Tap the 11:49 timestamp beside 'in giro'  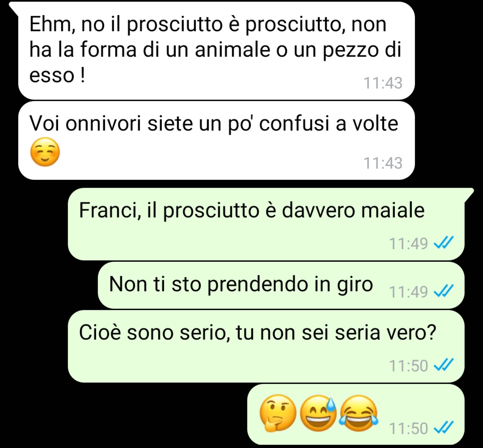[408, 292]
